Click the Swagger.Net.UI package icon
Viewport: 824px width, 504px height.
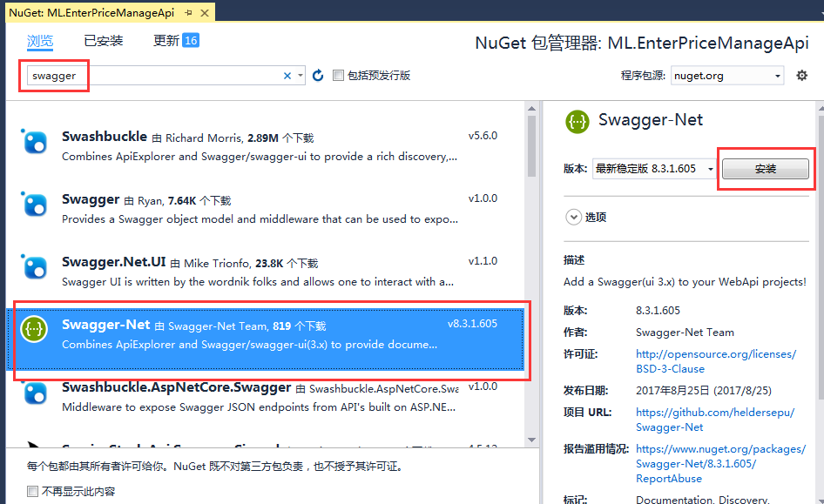click(x=34, y=266)
